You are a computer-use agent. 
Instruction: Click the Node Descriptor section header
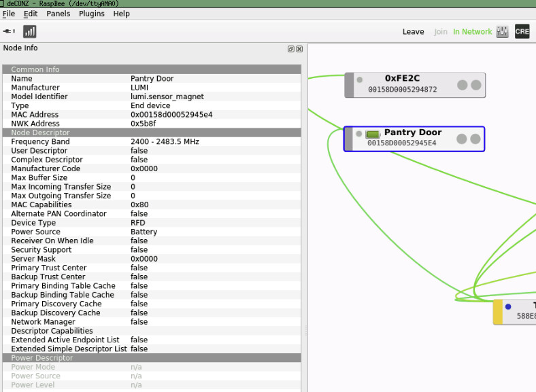[152, 132]
